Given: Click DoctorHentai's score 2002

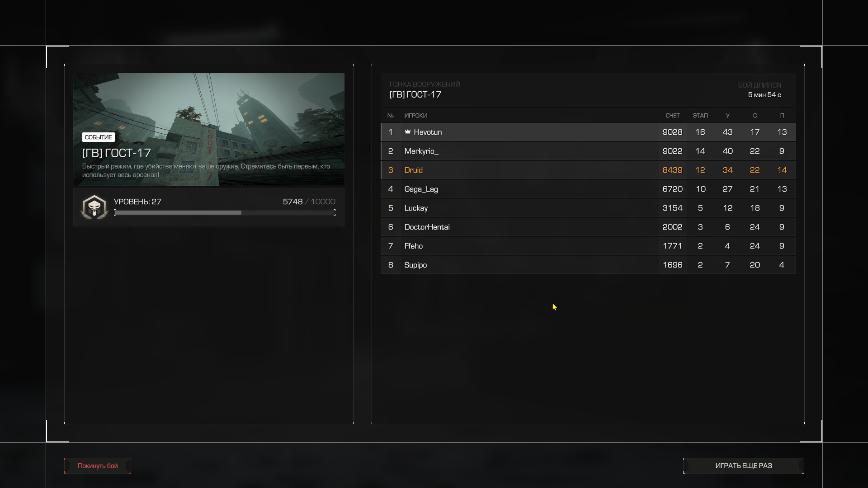Looking at the screenshot, I should 673,227.
